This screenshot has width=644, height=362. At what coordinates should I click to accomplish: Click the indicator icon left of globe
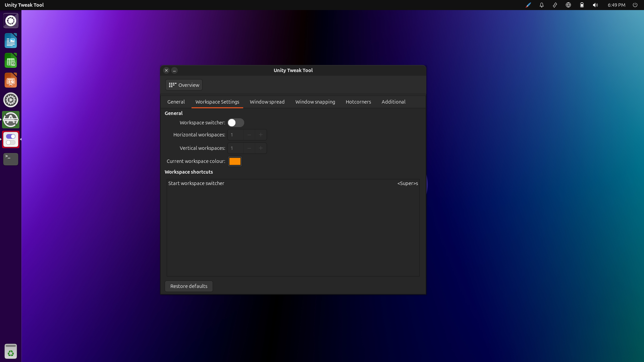point(555,5)
